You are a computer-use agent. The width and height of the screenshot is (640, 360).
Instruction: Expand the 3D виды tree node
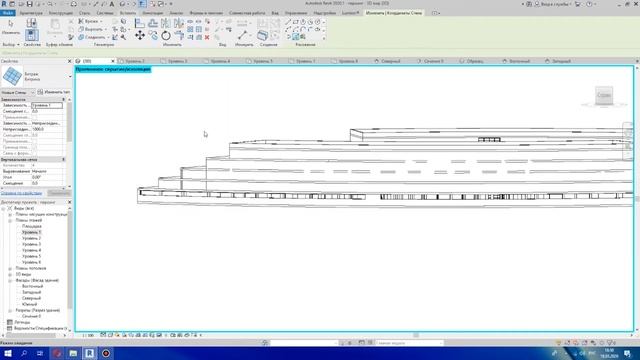pyautogui.click(x=10, y=274)
